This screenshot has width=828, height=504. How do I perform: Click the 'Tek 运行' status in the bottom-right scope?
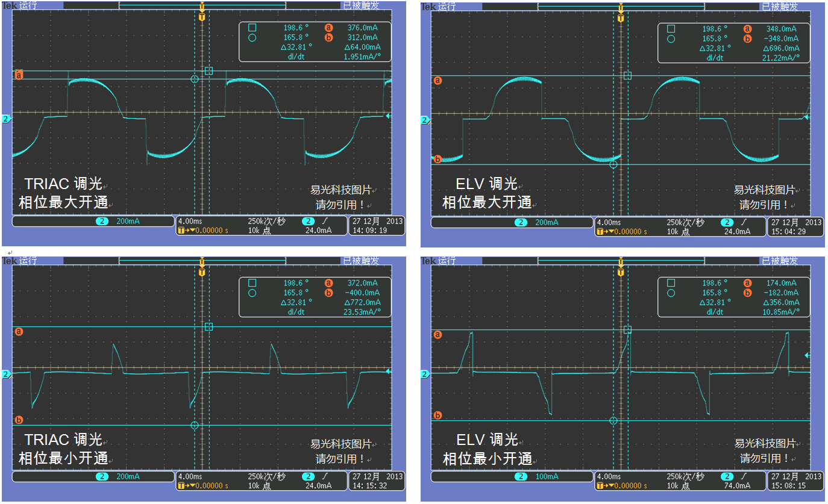point(439,261)
